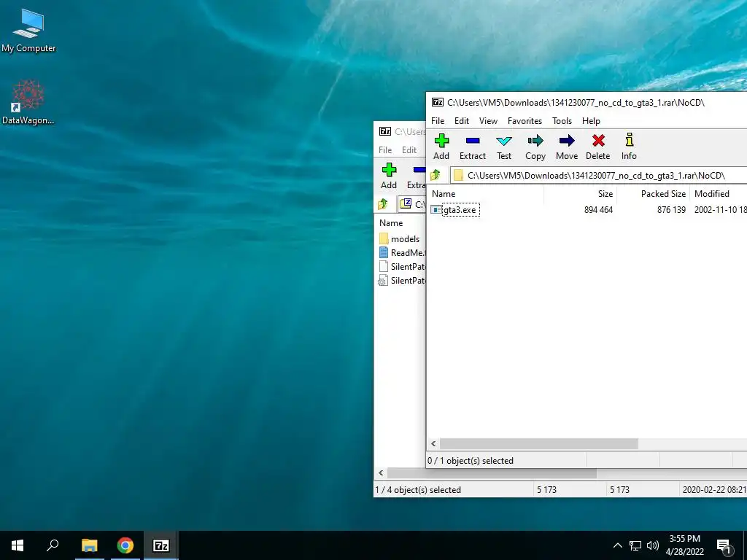Select gta3.exe in the file list

click(460, 210)
